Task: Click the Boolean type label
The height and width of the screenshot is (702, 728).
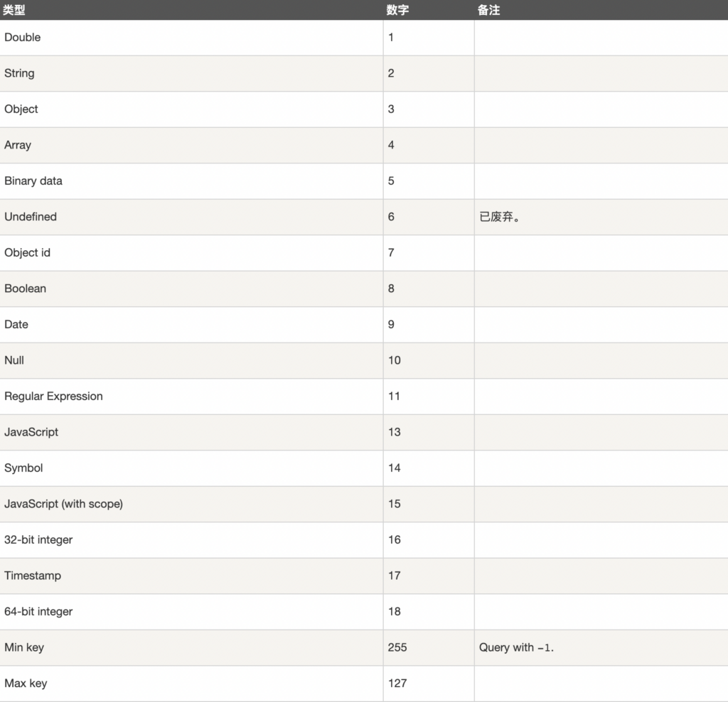Action: click(25, 288)
